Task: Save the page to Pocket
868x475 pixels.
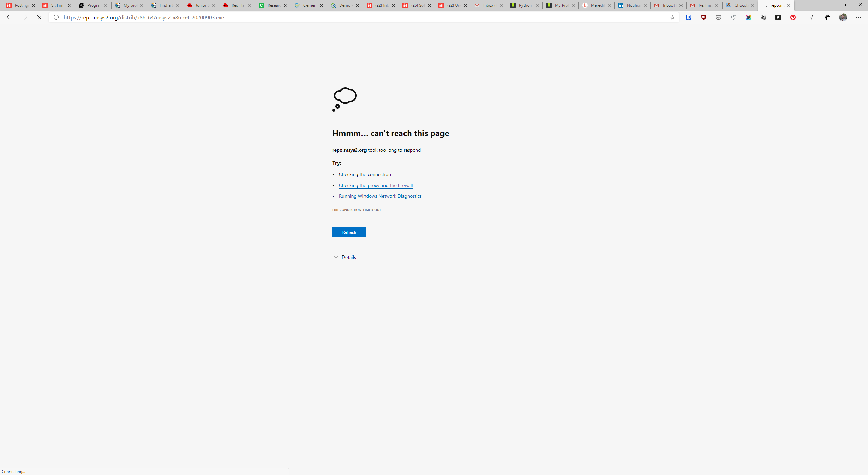Action: 718,17
